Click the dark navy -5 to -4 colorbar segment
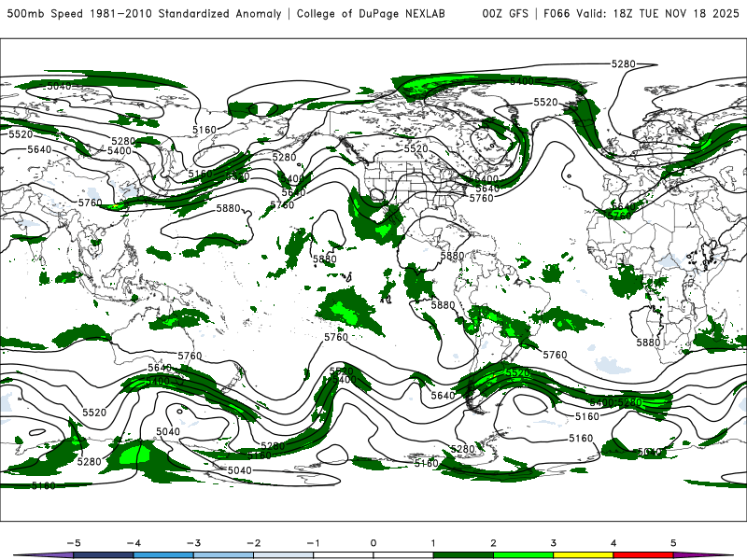The width and height of the screenshot is (747, 560). (104, 555)
